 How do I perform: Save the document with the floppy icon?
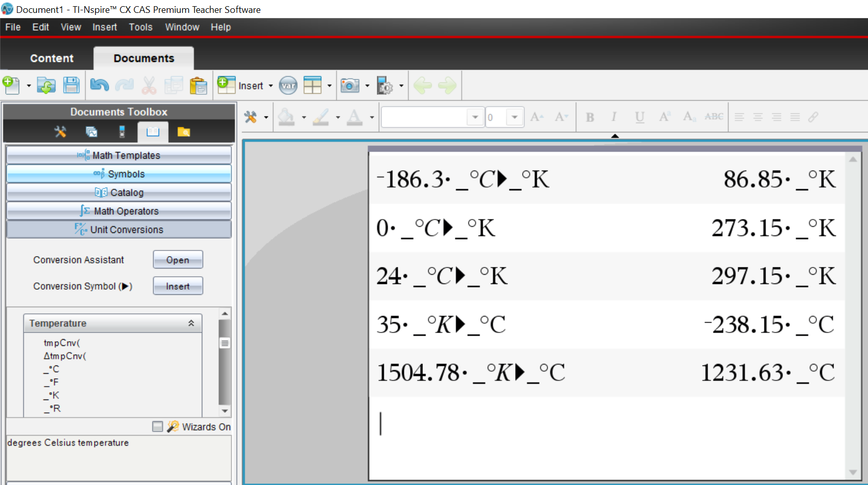point(71,85)
